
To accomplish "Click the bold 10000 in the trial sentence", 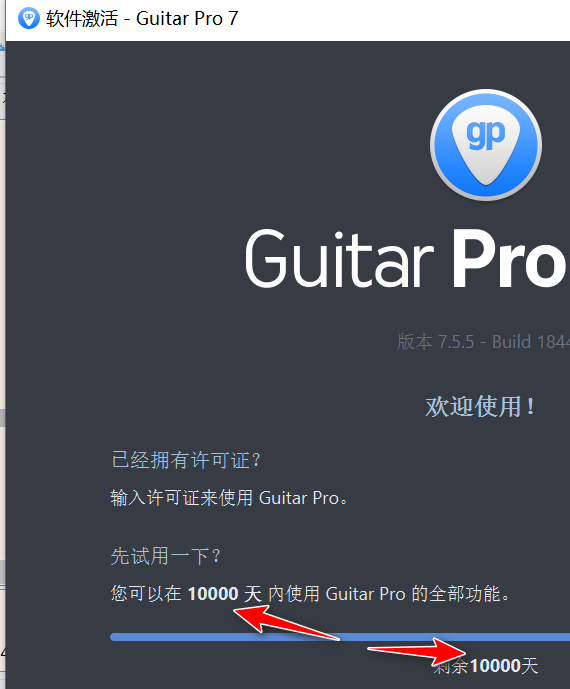I will pos(213,594).
